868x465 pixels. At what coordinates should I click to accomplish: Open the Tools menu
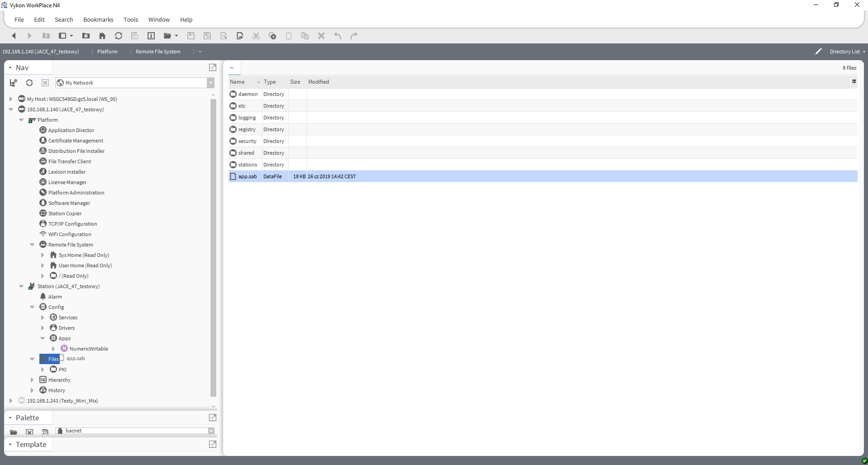(x=130, y=19)
